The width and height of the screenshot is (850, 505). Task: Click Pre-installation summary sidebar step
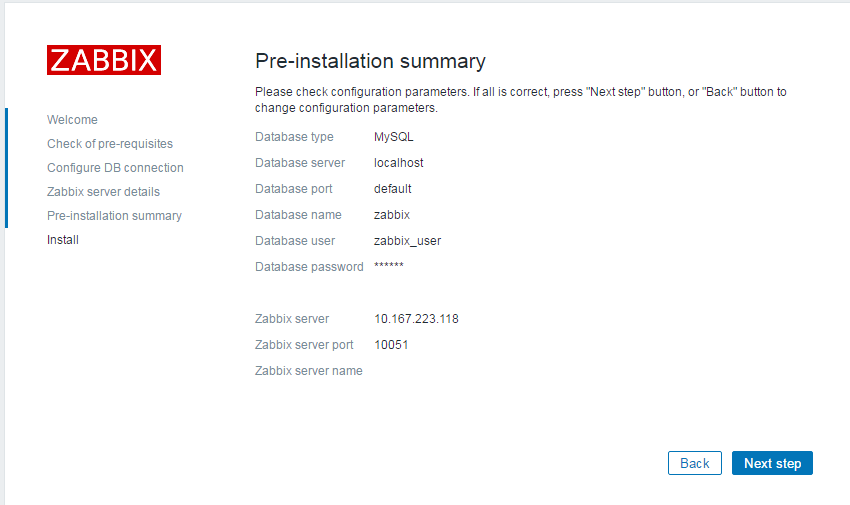[114, 216]
